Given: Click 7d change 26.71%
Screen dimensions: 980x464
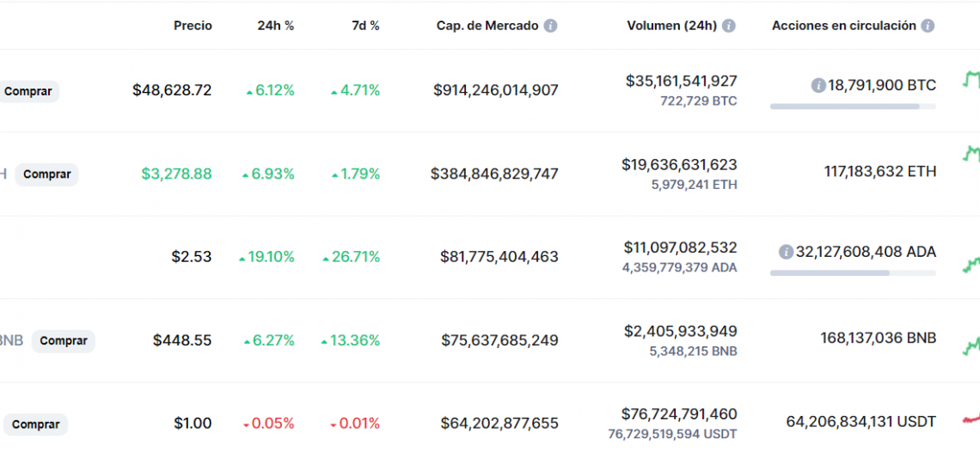Looking at the screenshot, I should (x=352, y=257).
